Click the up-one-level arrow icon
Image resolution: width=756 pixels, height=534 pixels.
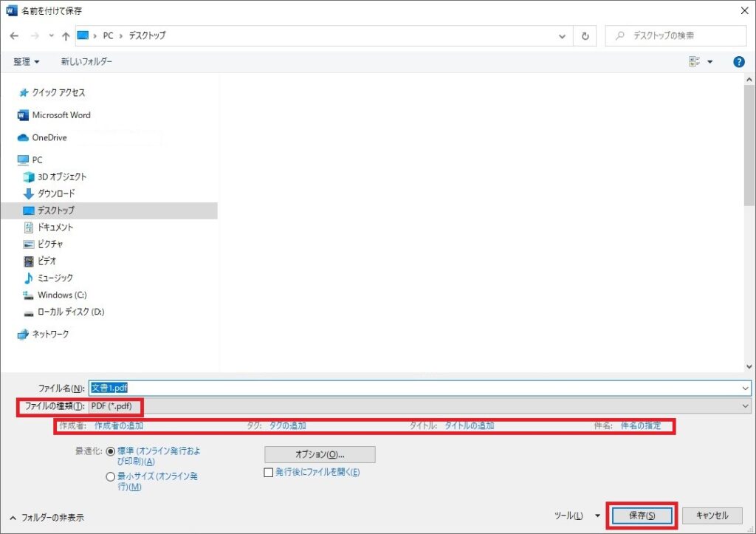(x=66, y=36)
